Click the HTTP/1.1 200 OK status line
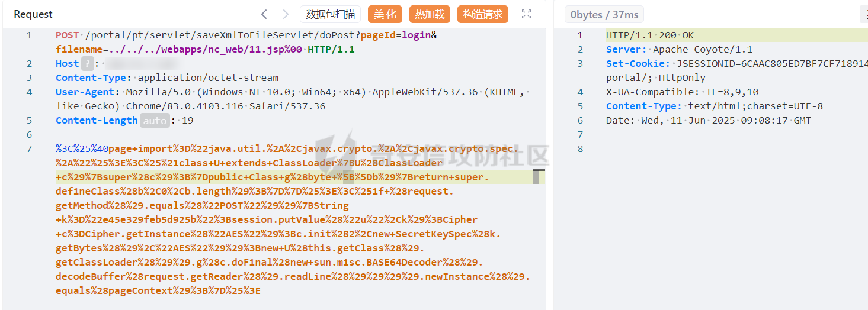The width and height of the screenshot is (868, 310). 650,35
